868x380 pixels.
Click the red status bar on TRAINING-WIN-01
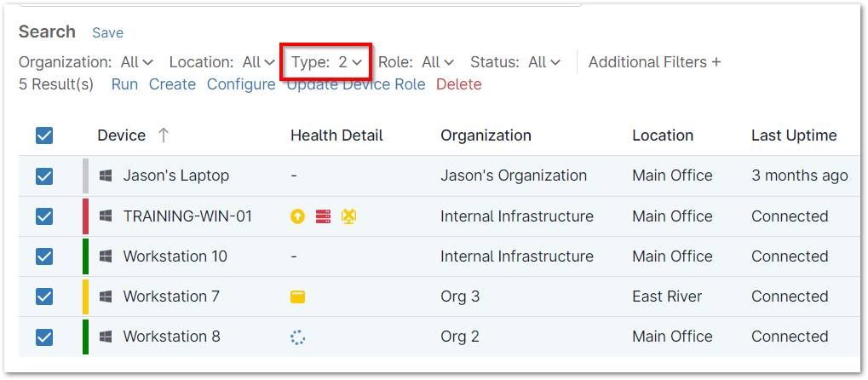click(85, 216)
